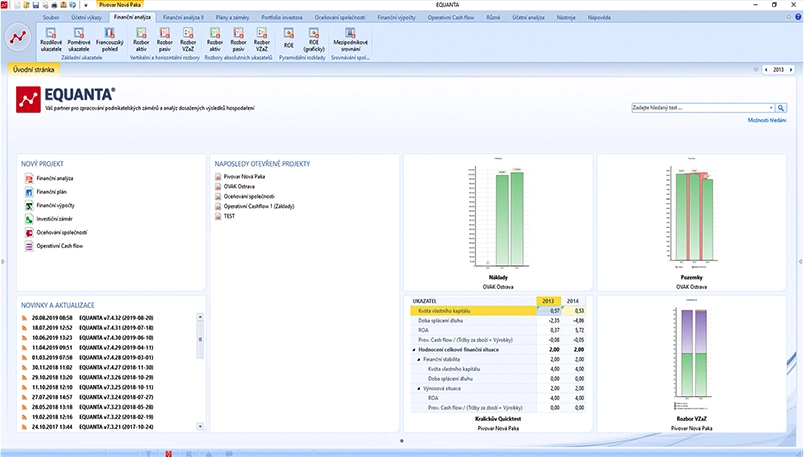
Task: Create new Finanční analýza project
Action: point(49,178)
